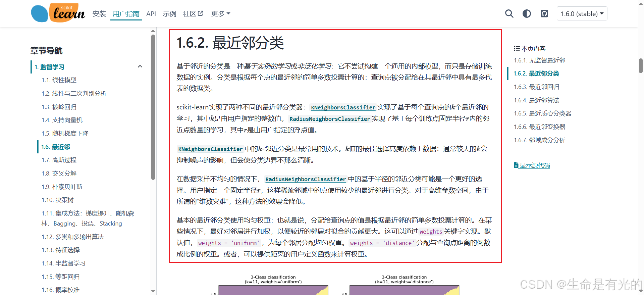Viewport: 644px width, 295px height.
Task: Click the sidebar scroll down arrow
Action: coord(153,291)
